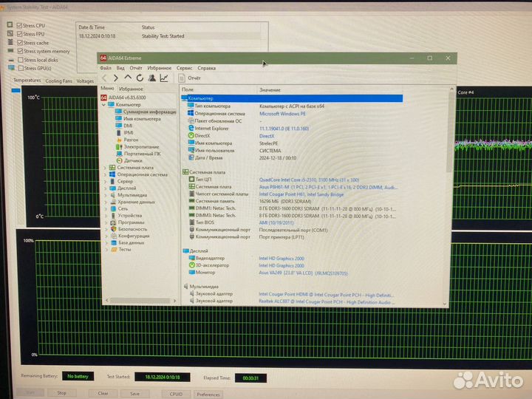
Task: Enable the Stress local disks checkbox
Action: coord(21,60)
